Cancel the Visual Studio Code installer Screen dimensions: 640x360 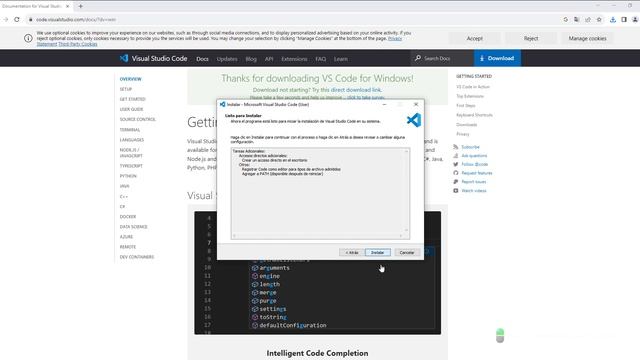click(407, 253)
